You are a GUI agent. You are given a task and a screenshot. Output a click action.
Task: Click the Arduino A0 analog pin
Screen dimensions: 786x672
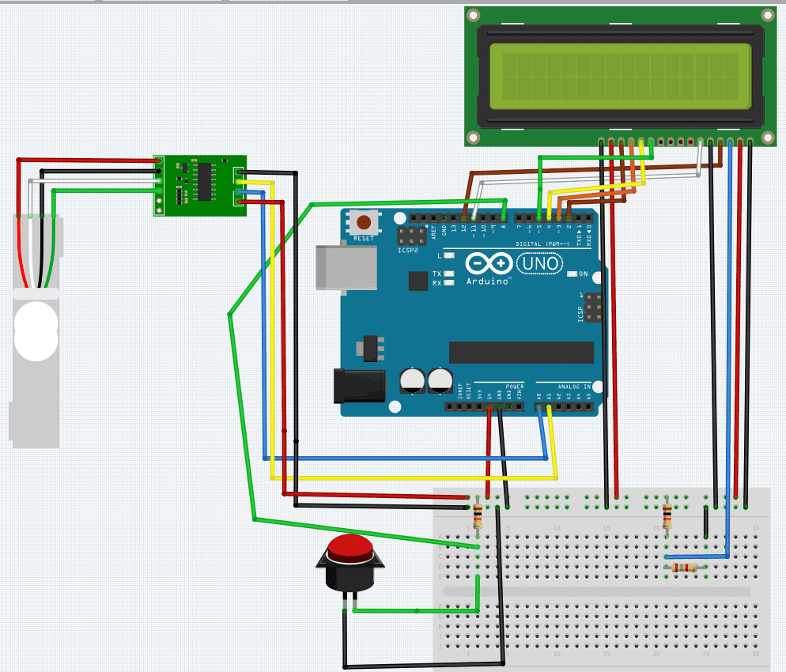(539, 407)
